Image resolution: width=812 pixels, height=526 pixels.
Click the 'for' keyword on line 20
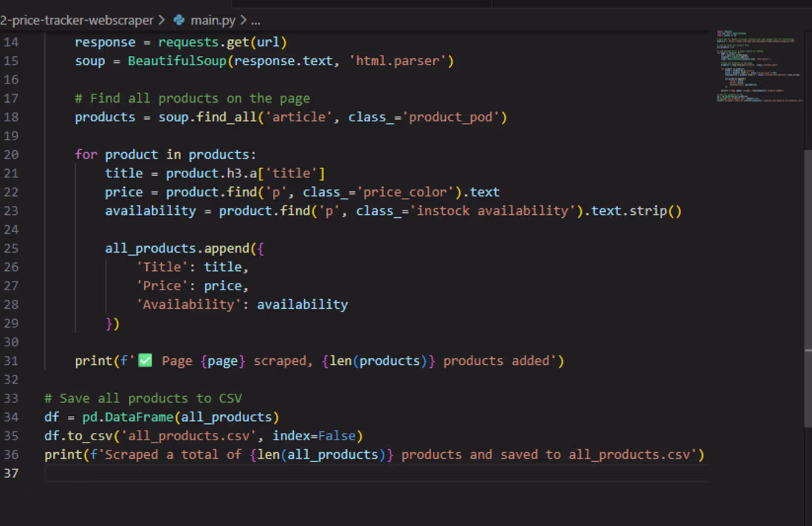86,154
